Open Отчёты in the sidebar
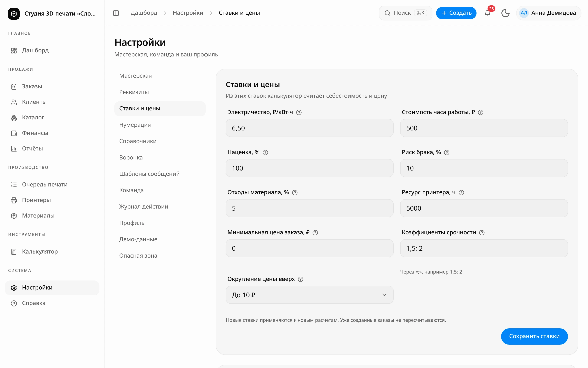 [52, 149]
